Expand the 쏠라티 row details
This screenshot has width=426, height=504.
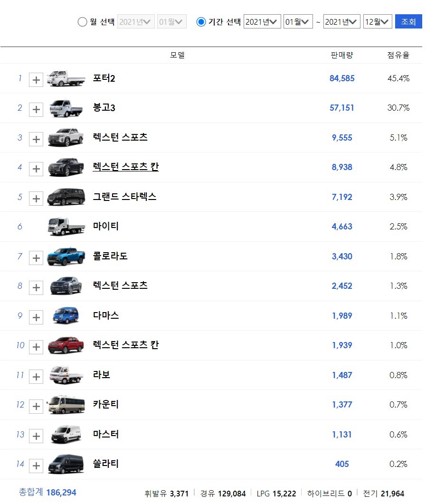[36, 466]
